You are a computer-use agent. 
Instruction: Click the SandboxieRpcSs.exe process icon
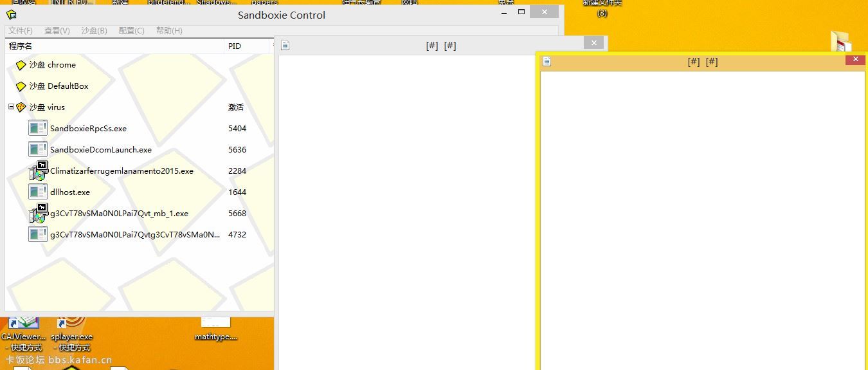point(38,128)
